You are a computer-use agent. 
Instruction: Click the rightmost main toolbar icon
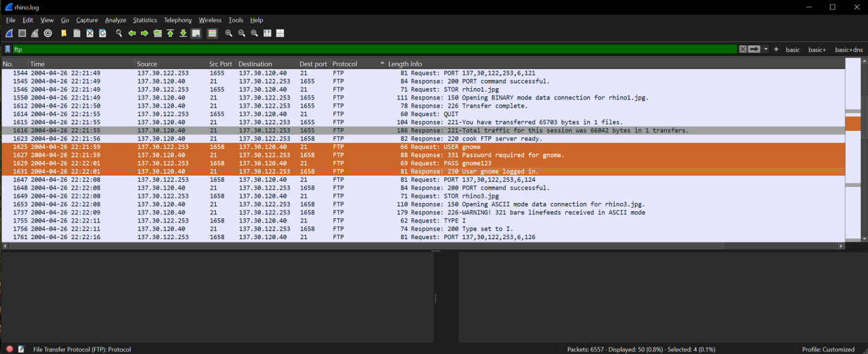pos(280,33)
